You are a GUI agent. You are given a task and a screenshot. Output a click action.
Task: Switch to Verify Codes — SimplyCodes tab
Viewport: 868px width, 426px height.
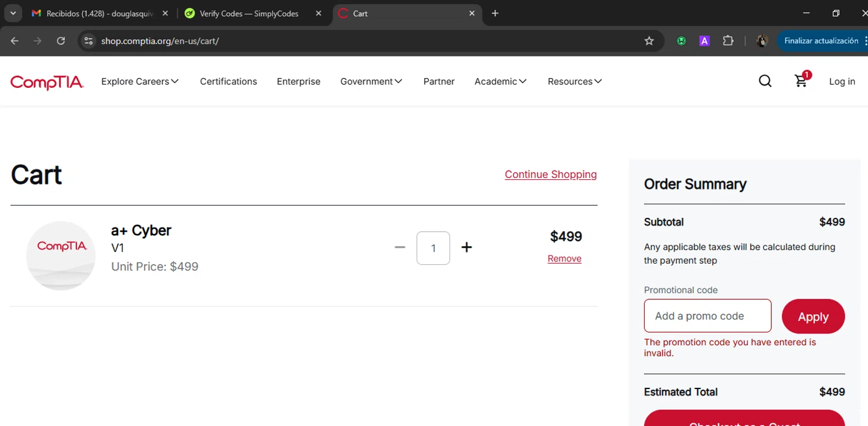pos(249,13)
